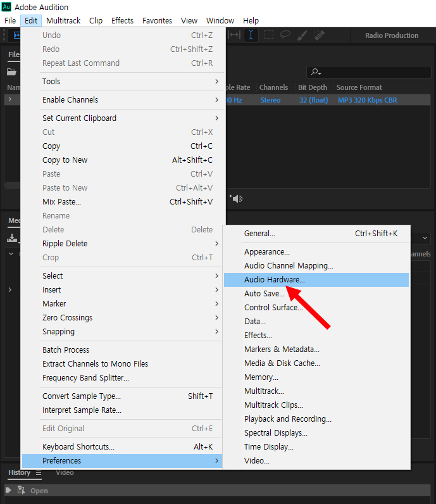Open the Zero Crossings submenu

click(131, 318)
